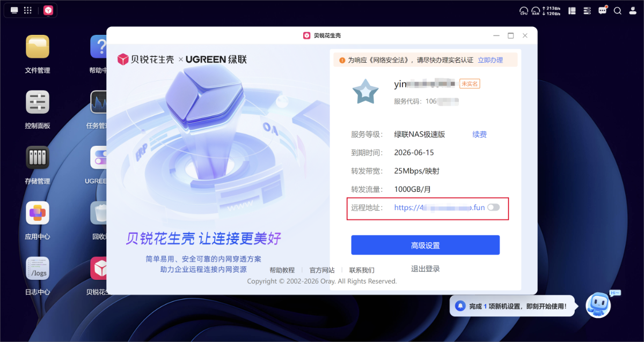Toggle the 远程地址 remote access switch
The image size is (644, 342).
click(493, 207)
